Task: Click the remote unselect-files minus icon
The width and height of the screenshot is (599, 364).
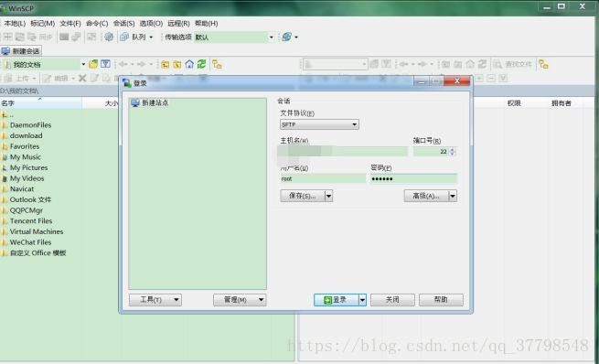Action: coord(491,79)
